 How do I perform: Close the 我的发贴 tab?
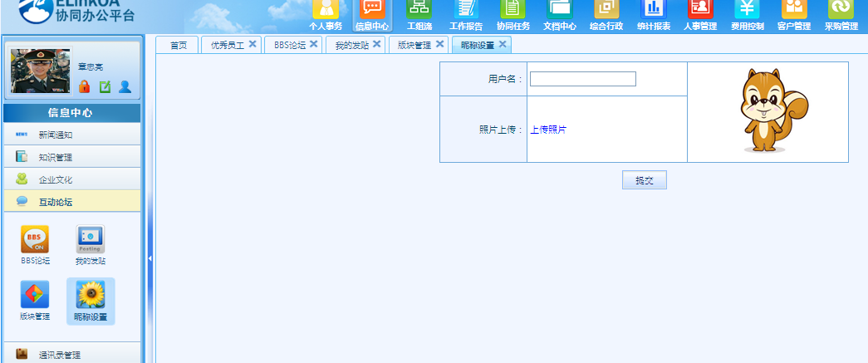coord(377,44)
